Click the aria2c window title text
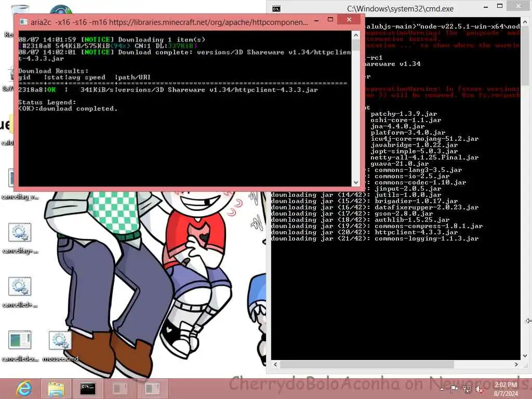Screen dimensions: 532x399 coord(169,22)
